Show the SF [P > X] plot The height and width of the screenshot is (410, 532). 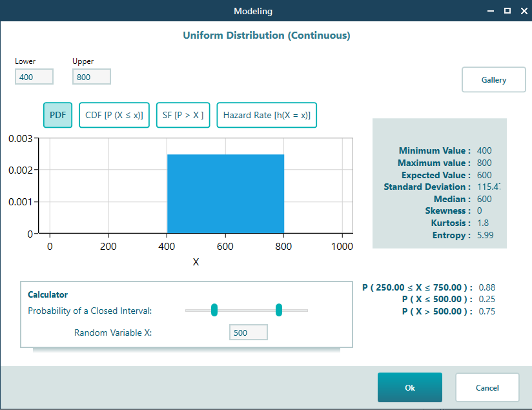(x=183, y=116)
